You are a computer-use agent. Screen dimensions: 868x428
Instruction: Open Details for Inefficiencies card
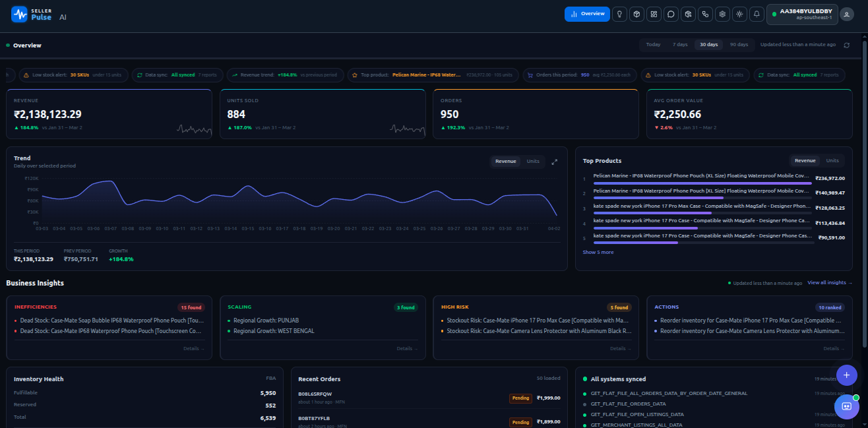click(x=194, y=349)
